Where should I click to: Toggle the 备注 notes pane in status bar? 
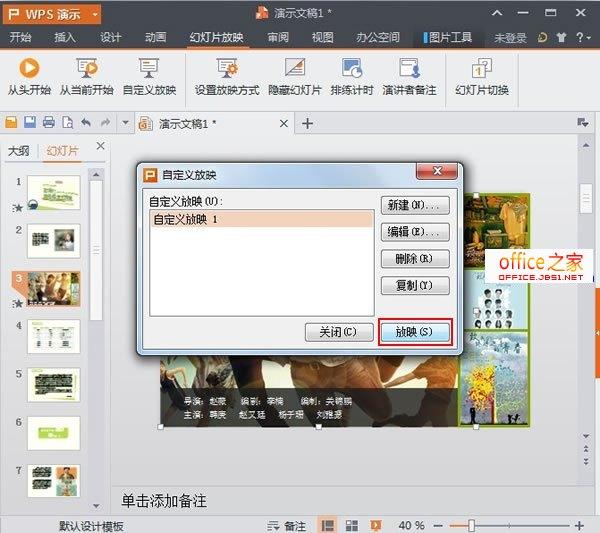[x=287, y=525]
